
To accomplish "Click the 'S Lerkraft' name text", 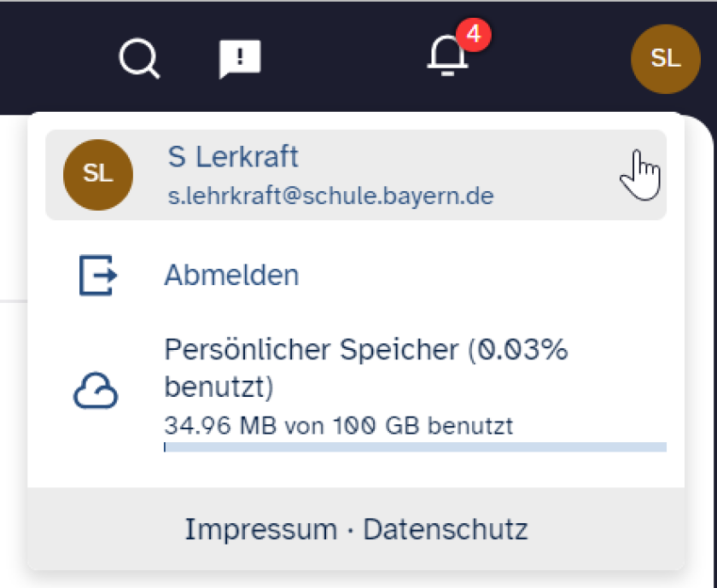I will 233,157.
